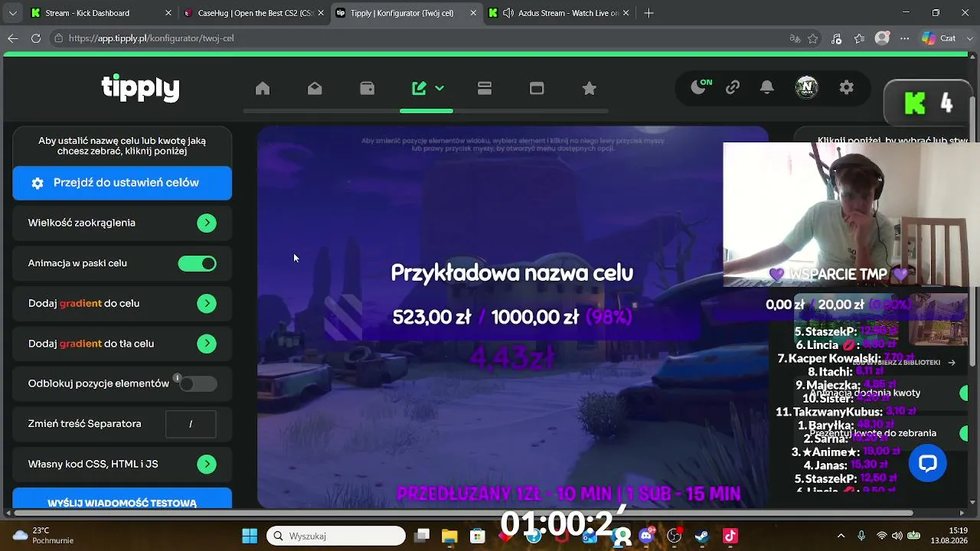Open the weather widget showing 23°C
Screen dimensions: 980x551
pos(43,536)
